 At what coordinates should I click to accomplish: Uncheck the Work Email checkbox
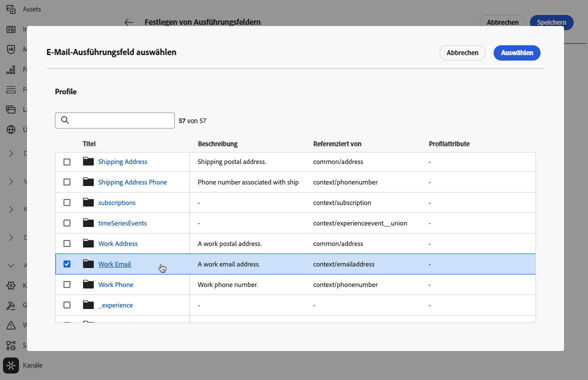tap(67, 264)
